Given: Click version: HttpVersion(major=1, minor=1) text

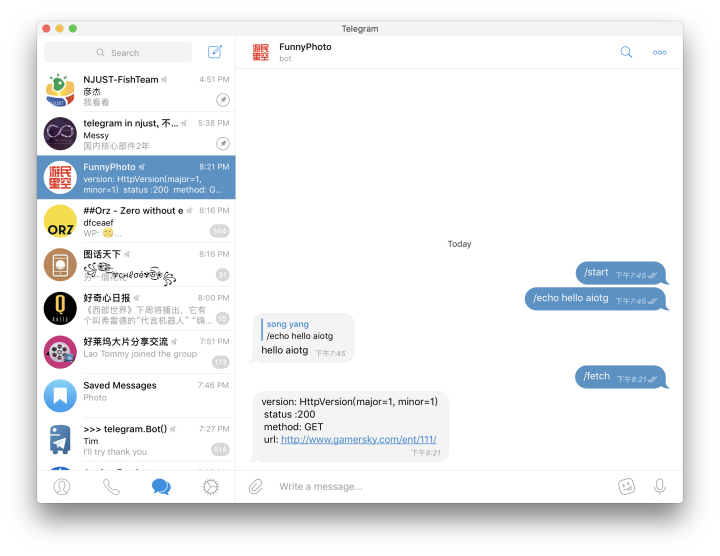Looking at the screenshot, I should click(349, 402).
